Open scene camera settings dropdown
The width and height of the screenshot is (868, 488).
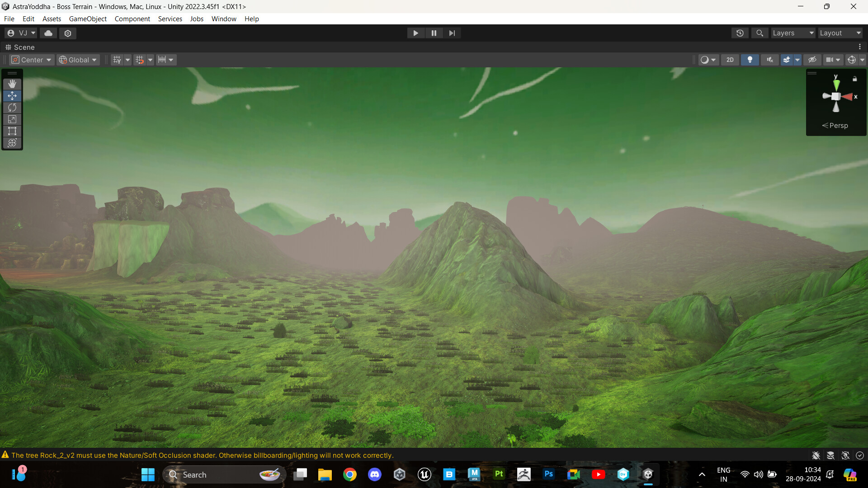[833, 60]
